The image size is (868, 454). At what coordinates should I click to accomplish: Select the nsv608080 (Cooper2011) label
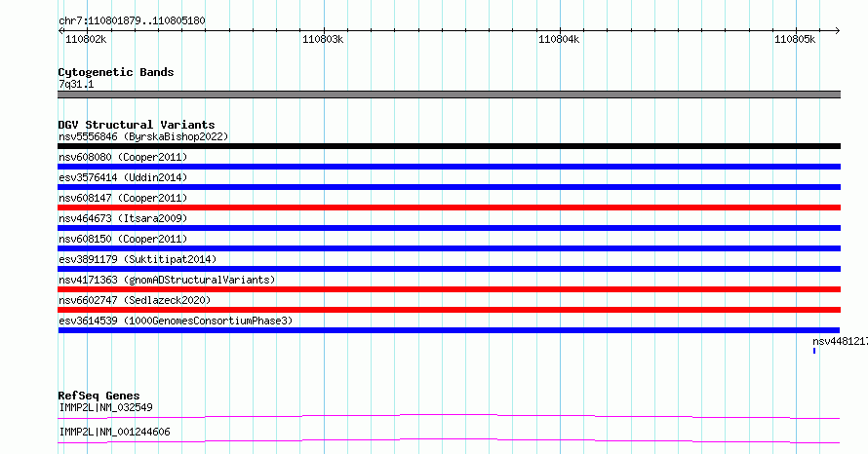click(x=123, y=157)
